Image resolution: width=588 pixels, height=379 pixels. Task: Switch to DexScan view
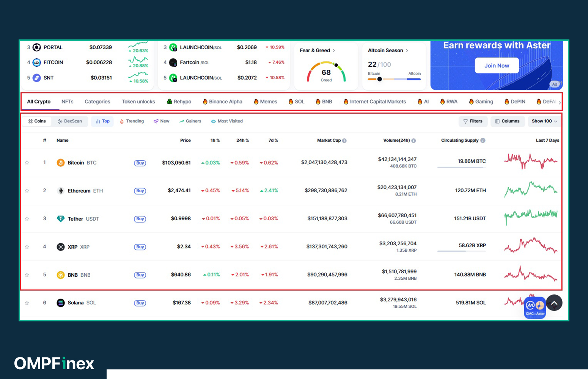click(x=70, y=121)
